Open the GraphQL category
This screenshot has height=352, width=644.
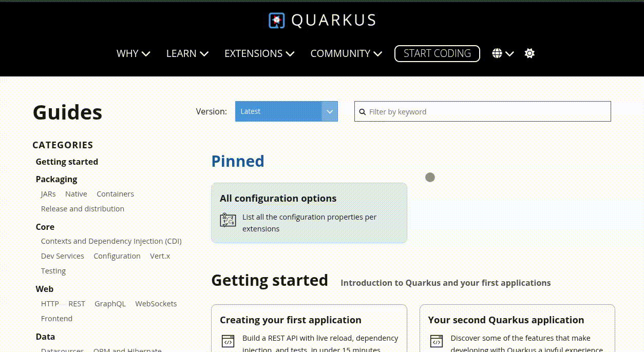[110, 304]
